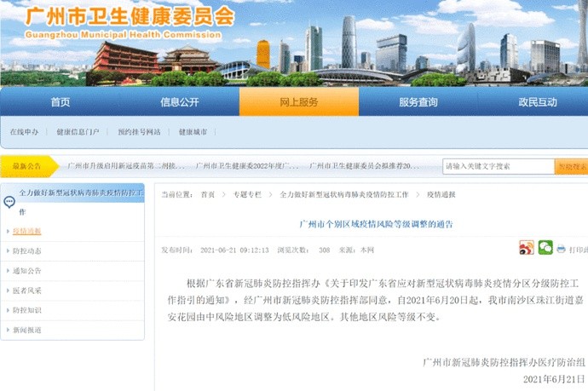Select 医者风采 in the sidebar

(26, 290)
